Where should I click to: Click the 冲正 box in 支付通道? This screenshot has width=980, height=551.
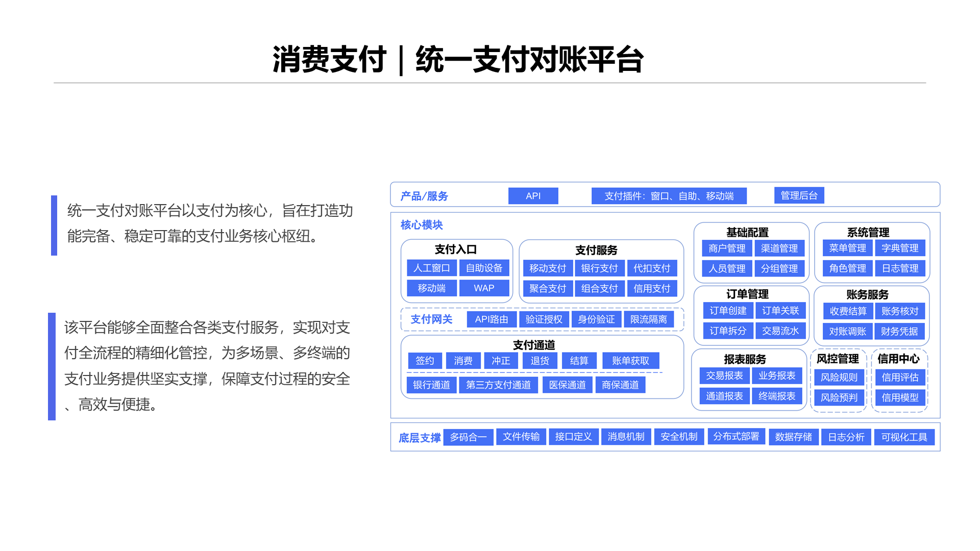(501, 361)
